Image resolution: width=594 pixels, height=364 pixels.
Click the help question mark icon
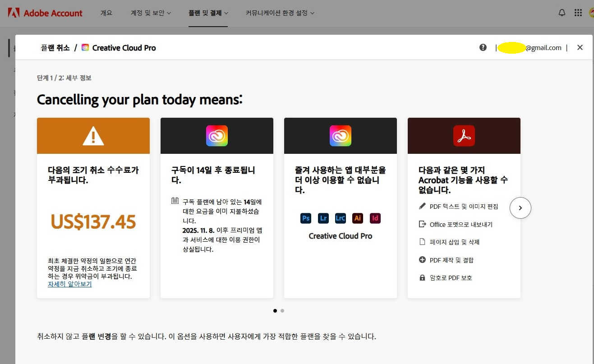coord(483,47)
